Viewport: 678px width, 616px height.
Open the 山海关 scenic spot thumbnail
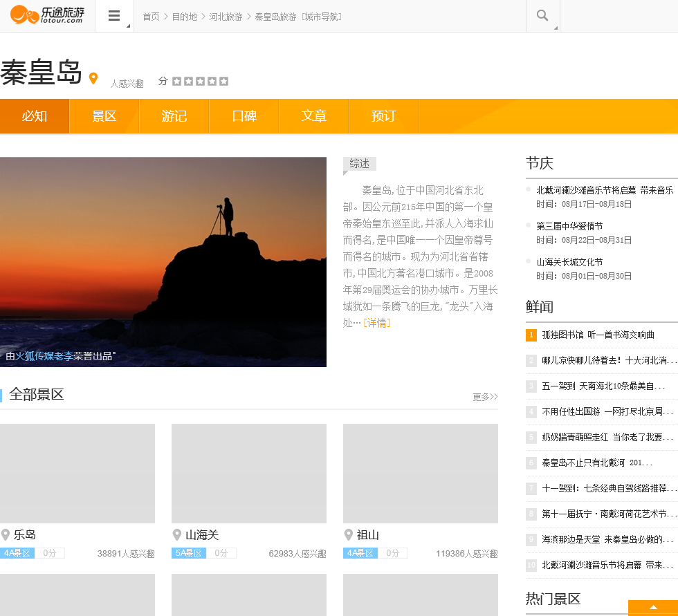249,474
